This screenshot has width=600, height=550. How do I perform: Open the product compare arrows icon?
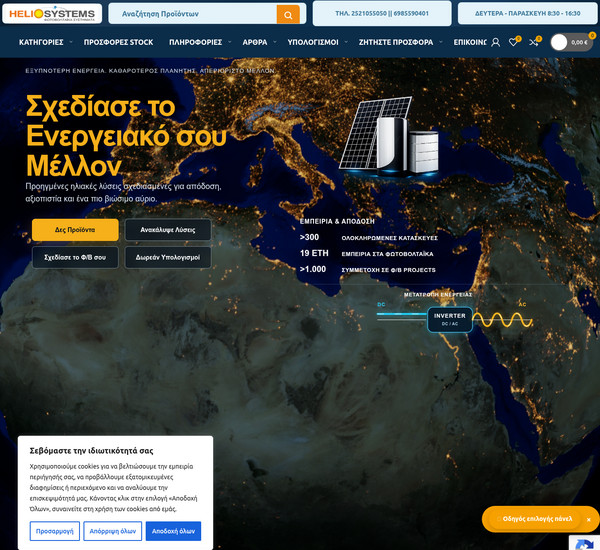coord(534,42)
